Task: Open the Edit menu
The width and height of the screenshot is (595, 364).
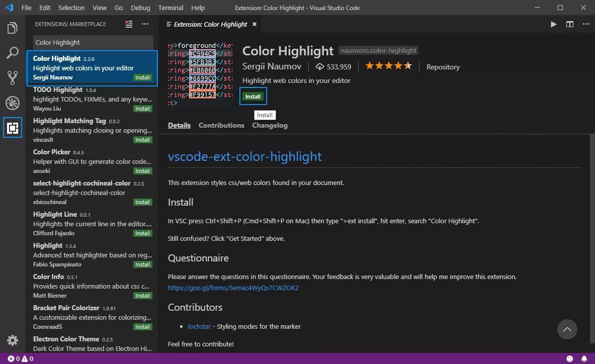Action: tap(45, 8)
